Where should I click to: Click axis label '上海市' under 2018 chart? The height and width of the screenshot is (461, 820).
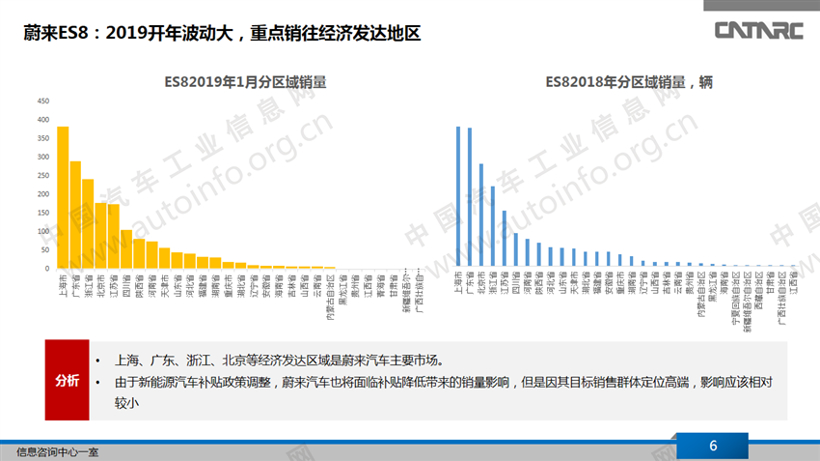tap(458, 283)
